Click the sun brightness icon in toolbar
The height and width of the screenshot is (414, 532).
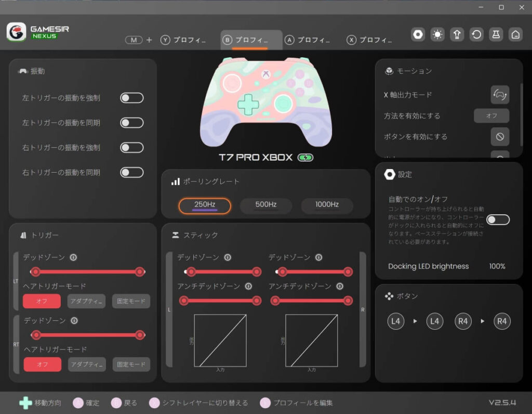click(x=437, y=34)
